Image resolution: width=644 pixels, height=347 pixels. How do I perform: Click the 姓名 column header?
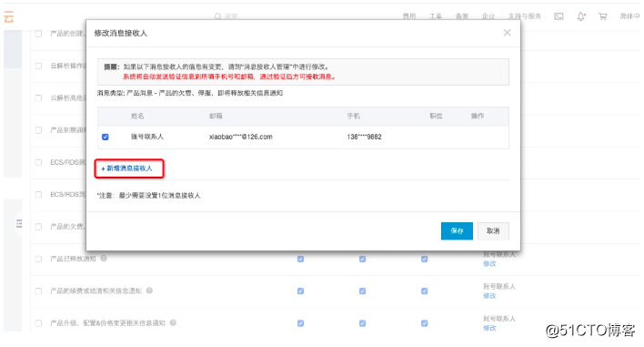coord(137,116)
